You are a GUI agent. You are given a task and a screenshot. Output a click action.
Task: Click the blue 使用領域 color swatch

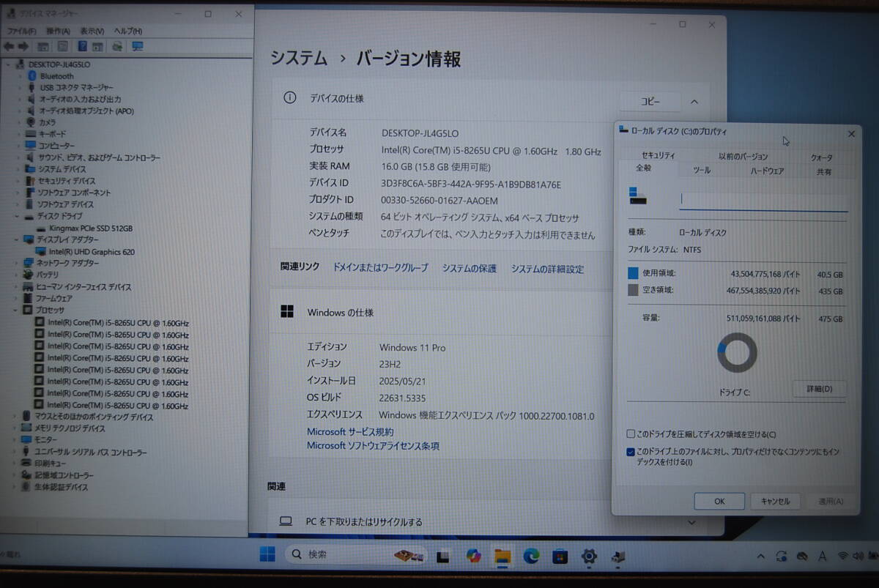tap(633, 273)
